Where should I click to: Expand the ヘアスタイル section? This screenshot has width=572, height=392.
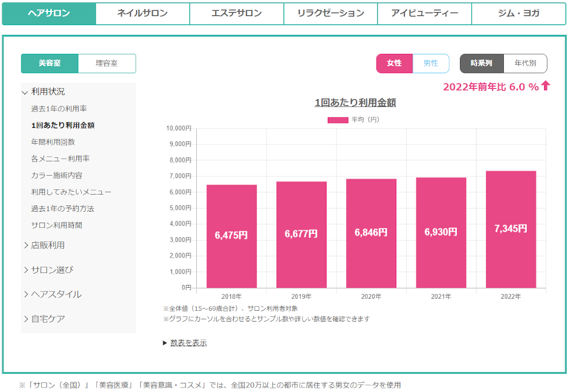pos(53,294)
